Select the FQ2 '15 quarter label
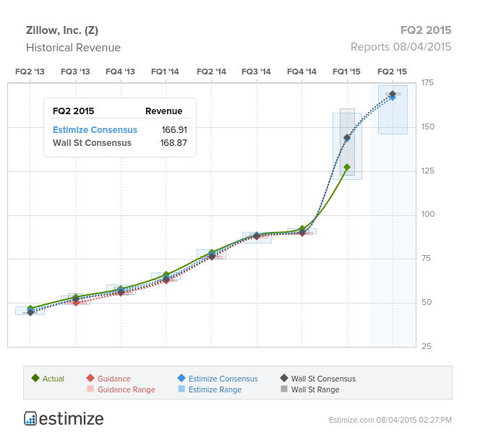Viewport: 488px width, 448px height. (392, 72)
